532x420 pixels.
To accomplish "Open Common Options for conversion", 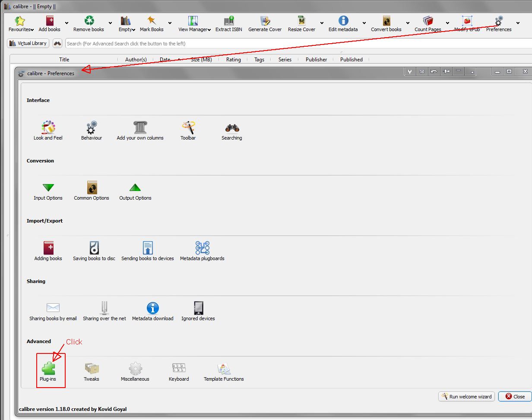I will (92, 191).
